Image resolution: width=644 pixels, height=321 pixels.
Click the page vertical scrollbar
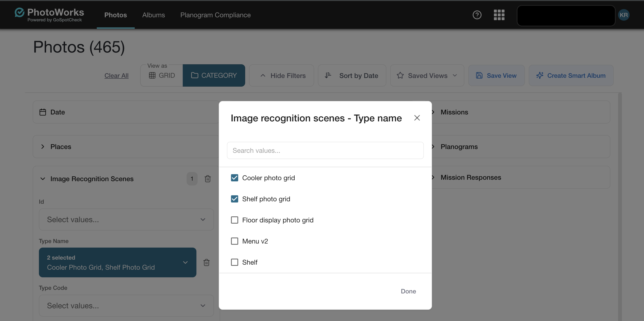tap(620, 207)
